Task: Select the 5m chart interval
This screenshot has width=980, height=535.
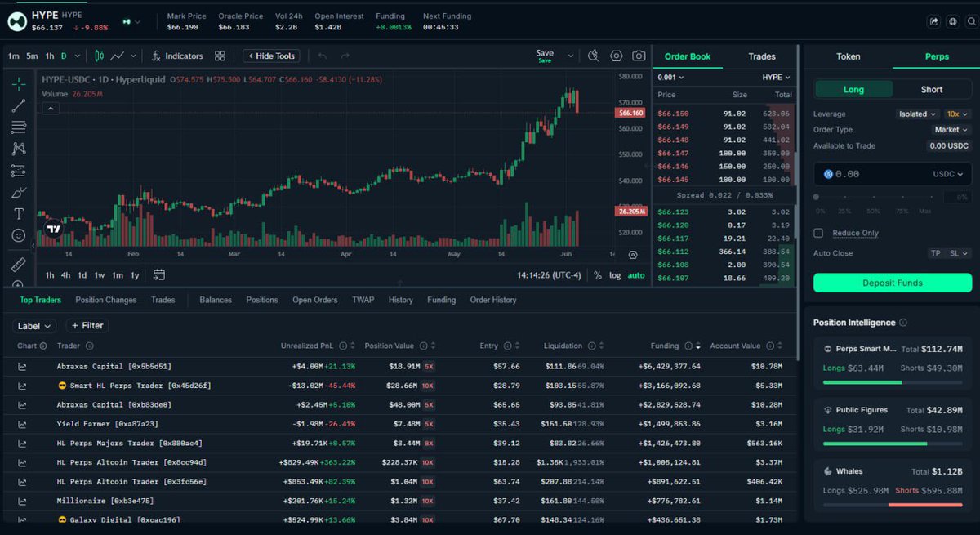Action: [x=32, y=56]
